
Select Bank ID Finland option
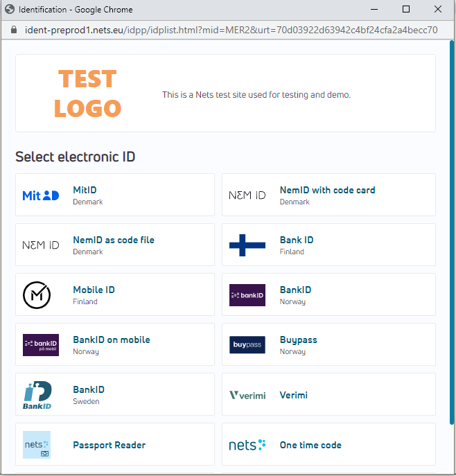[x=328, y=245]
